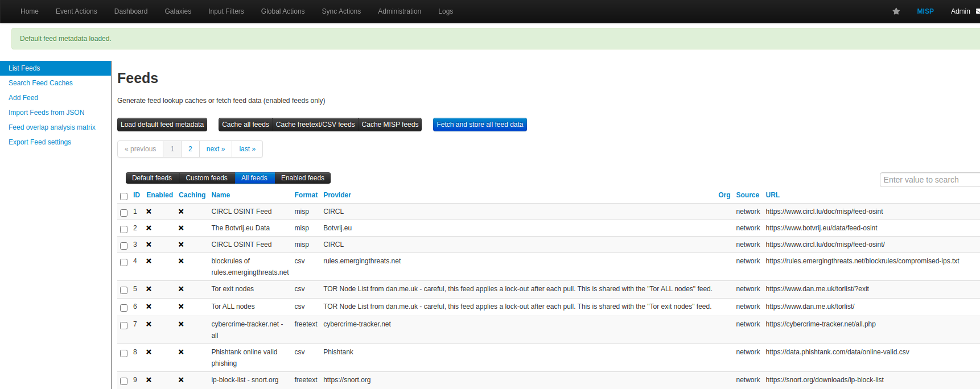Screen dimensions: 980x389
Task: Click Caching X icon for snort.org feed
Action: pyautogui.click(x=181, y=380)
